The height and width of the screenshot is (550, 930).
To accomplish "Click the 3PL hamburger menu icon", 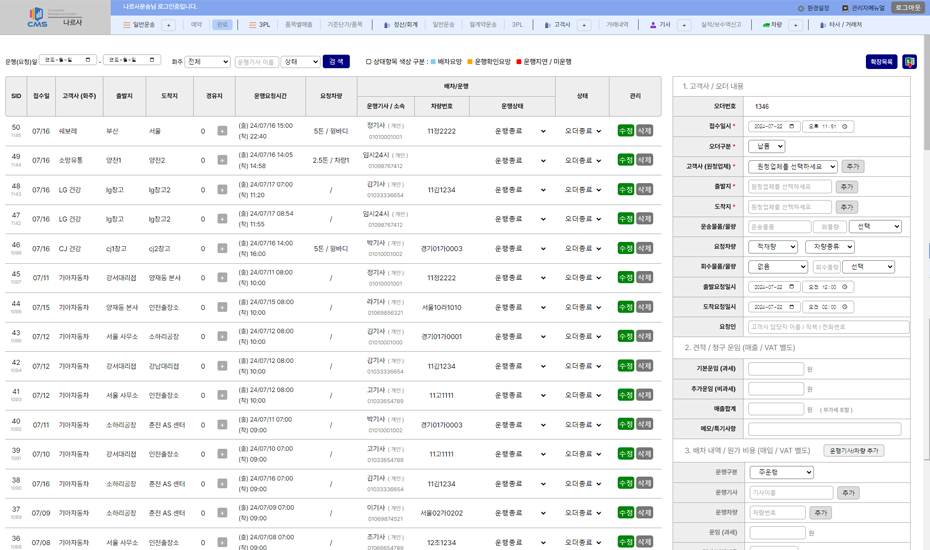I will (253, 25).
